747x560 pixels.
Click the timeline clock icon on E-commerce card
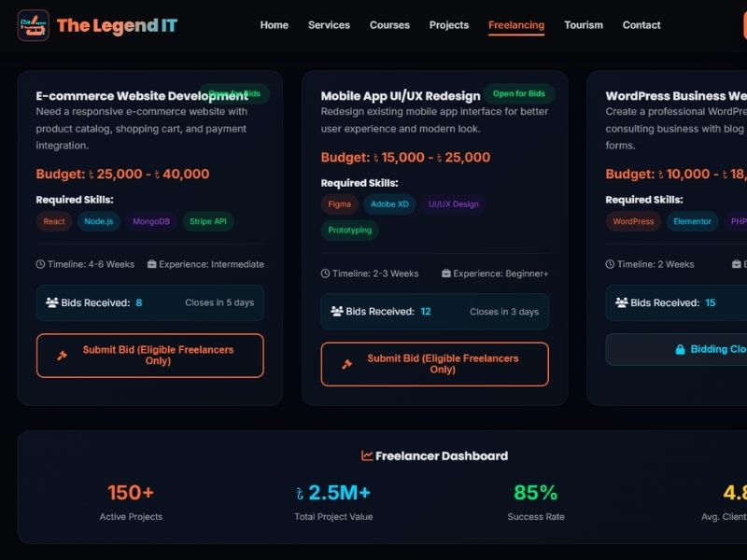coord(39,264)
